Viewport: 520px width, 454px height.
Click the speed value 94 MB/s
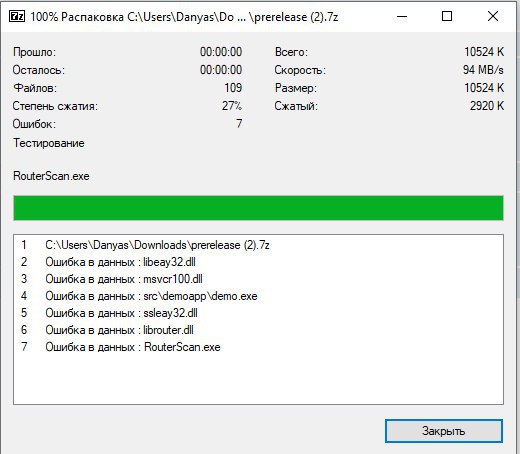(483, 70)
